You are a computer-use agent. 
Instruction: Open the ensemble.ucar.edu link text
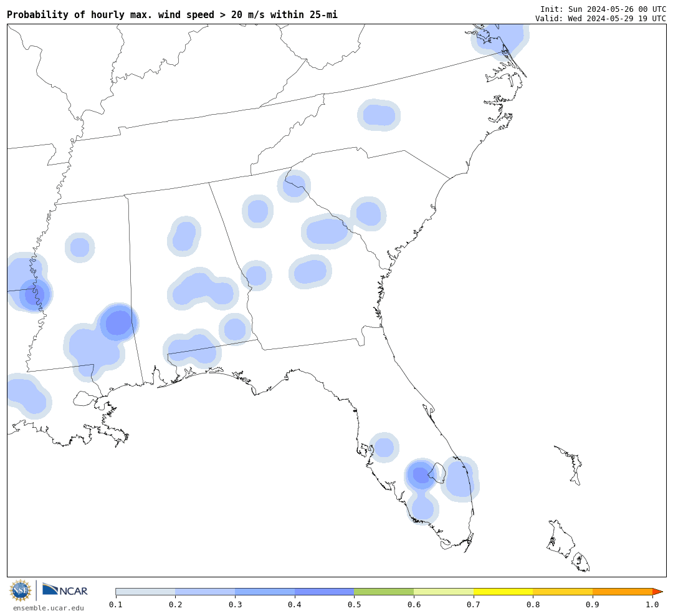49,608
